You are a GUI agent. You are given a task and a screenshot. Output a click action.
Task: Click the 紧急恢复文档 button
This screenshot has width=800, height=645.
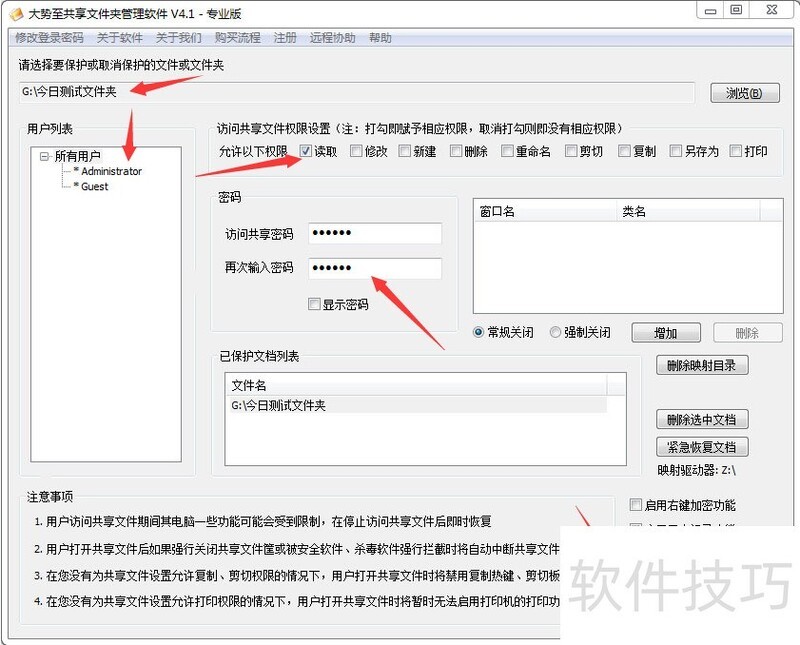(702, 447)
